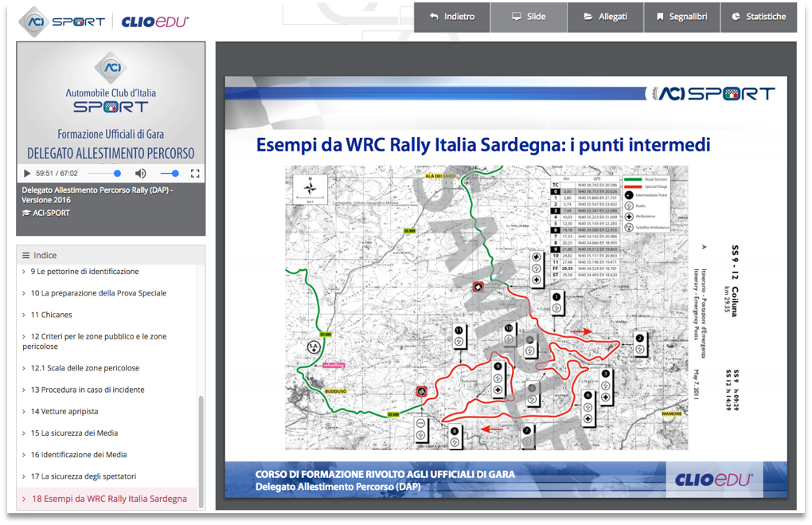
Task: Click the video preview titled Formazione Ufficiali di Gara
Action: click(111, 103)
